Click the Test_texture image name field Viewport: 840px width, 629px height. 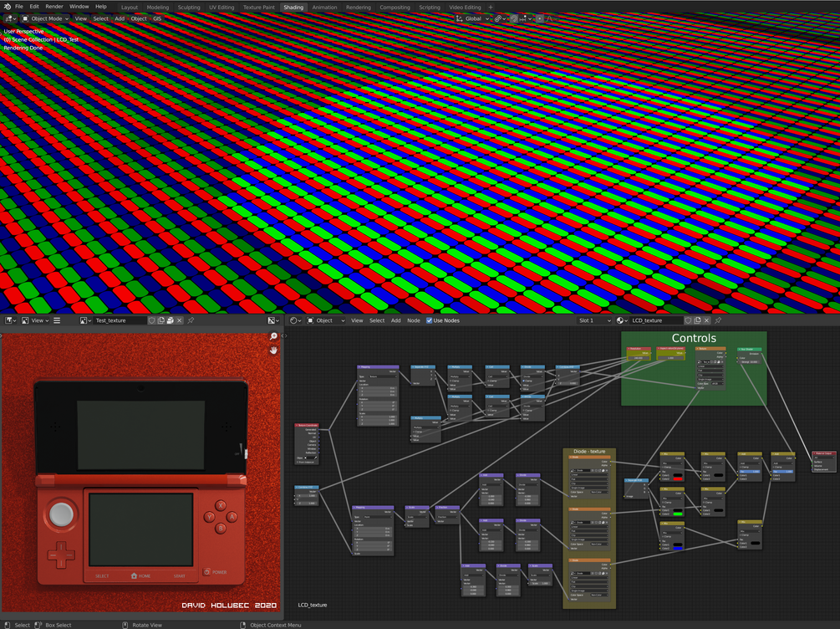point(120,320)
